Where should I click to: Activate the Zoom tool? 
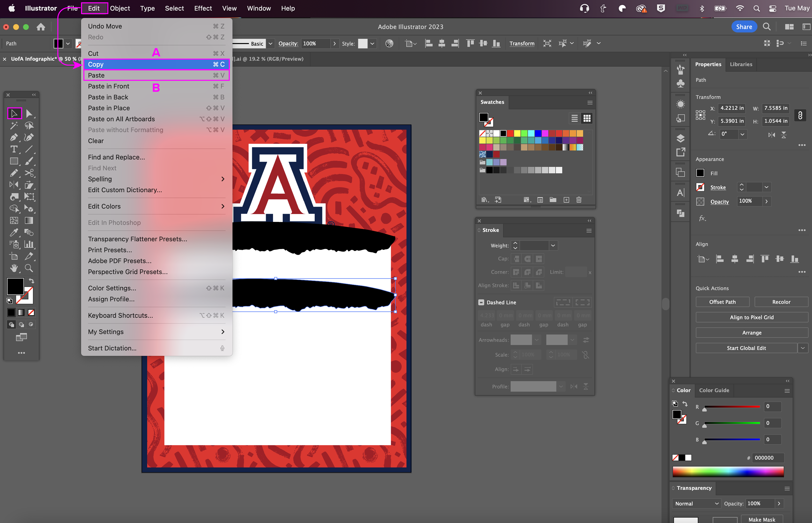(29, 268)
